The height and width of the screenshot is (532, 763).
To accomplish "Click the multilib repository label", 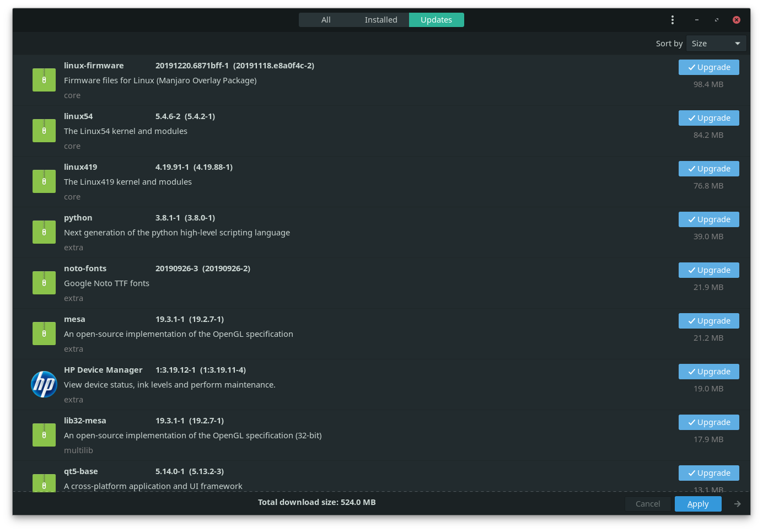I will [x=78, y=450].
